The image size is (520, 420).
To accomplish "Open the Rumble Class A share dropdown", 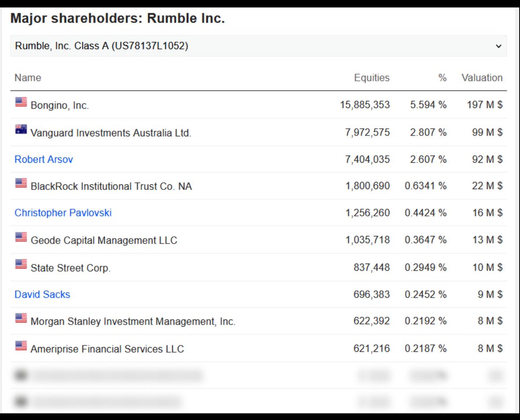I will tap(258, 46).
